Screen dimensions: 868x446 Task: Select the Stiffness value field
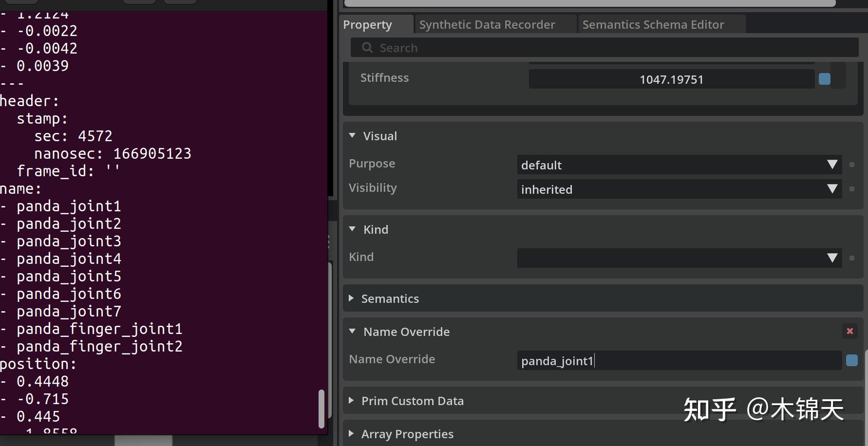coord(671,78)
